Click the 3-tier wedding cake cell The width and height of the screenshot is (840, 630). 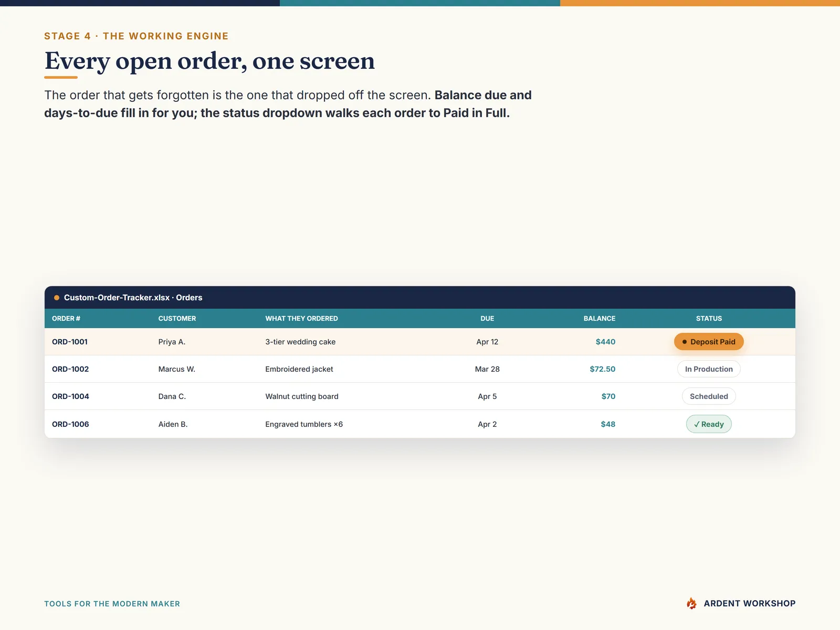point(300,342)
